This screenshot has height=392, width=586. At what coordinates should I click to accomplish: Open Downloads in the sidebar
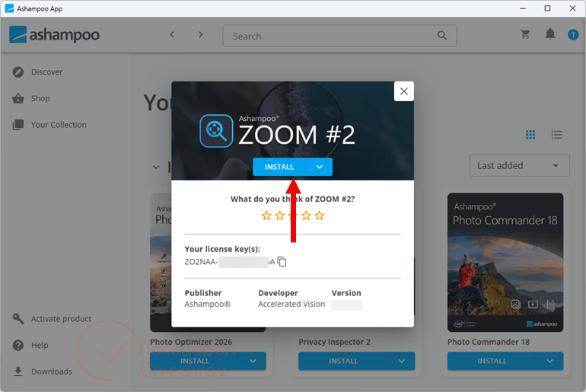(52, 371)
